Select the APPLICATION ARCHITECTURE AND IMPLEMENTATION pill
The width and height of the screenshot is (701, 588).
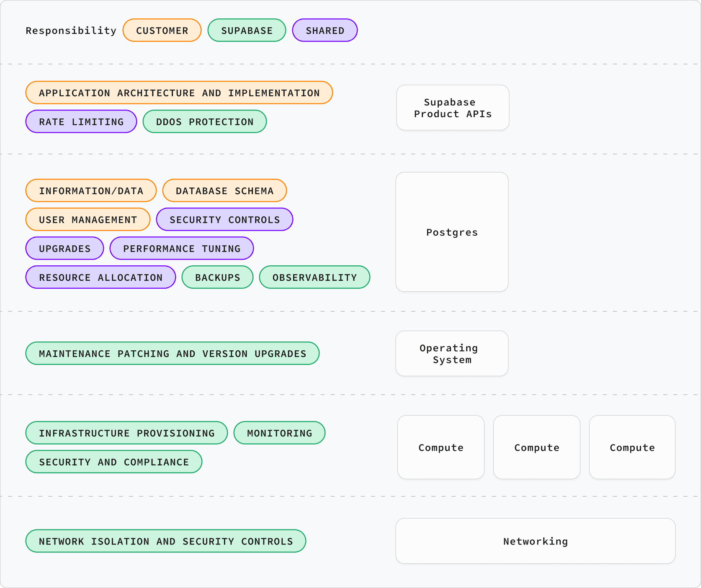[179, 92]
